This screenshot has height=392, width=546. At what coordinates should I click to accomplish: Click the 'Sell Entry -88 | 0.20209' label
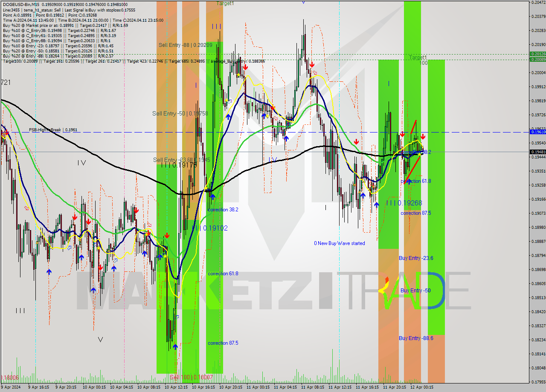(x=185, y=45)
